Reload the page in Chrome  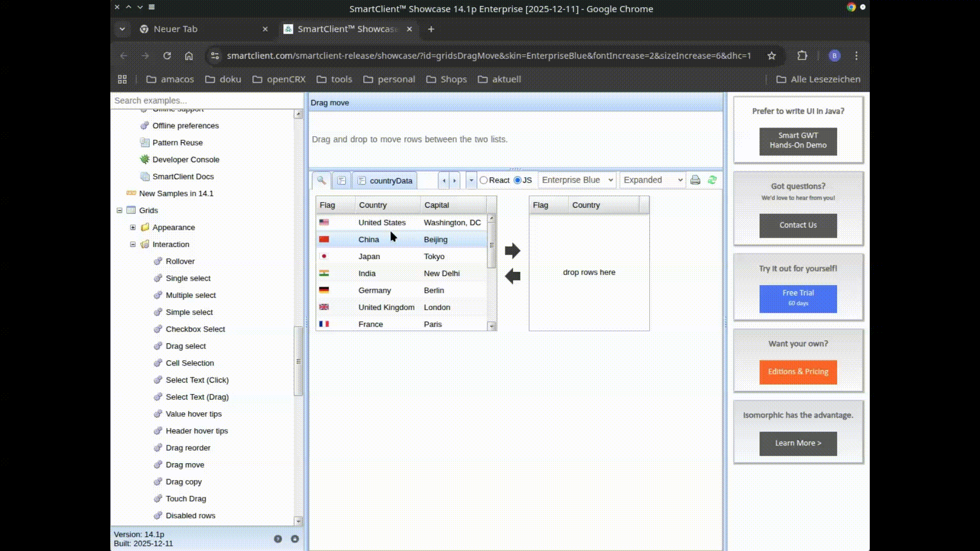167,56
